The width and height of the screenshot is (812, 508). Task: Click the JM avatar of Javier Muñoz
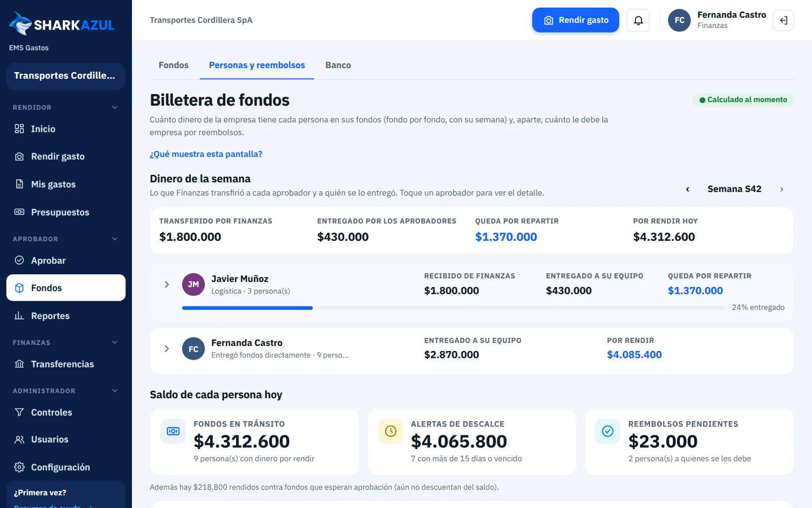point(193,284)
